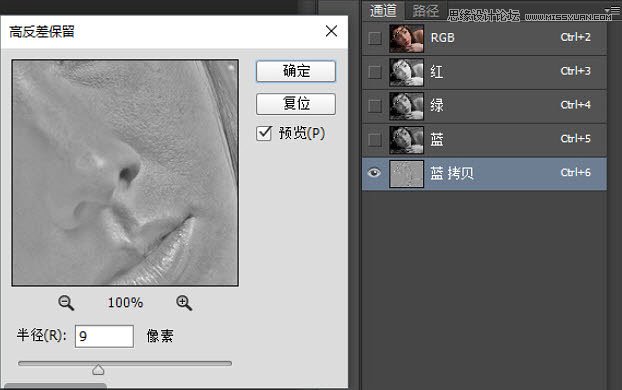Click the radius slider handle
The height and width of the screenshot is (390, 622).
tap(98, 370)
